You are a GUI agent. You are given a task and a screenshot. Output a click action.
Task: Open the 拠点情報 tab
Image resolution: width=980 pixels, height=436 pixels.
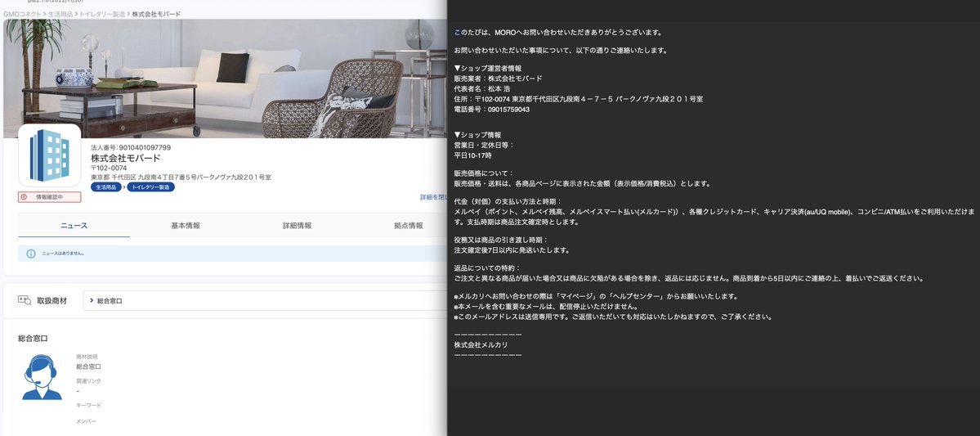pos(408,226)
